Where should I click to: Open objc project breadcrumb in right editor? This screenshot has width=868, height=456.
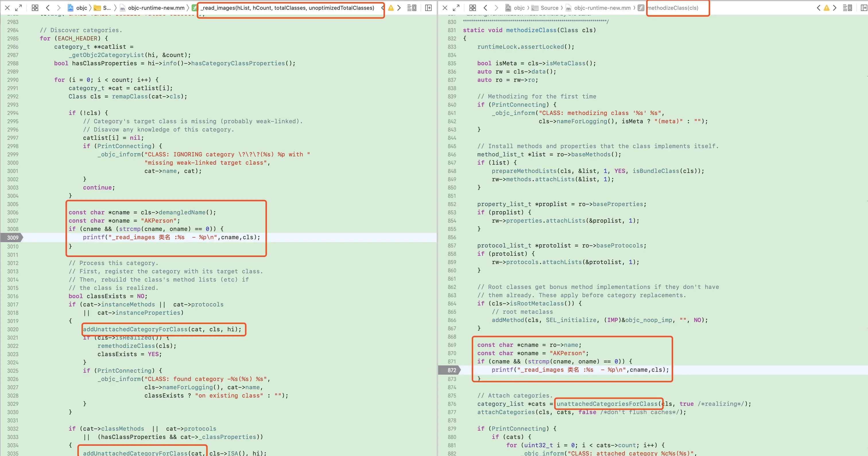point(515,7)
